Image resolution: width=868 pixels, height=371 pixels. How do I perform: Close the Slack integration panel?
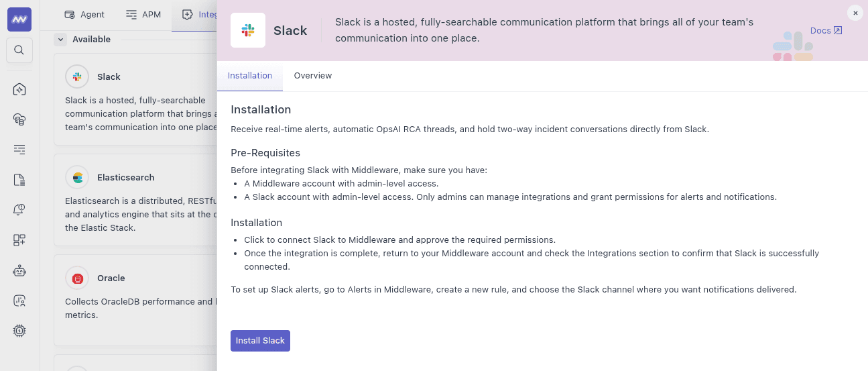[x=855, y=13]
